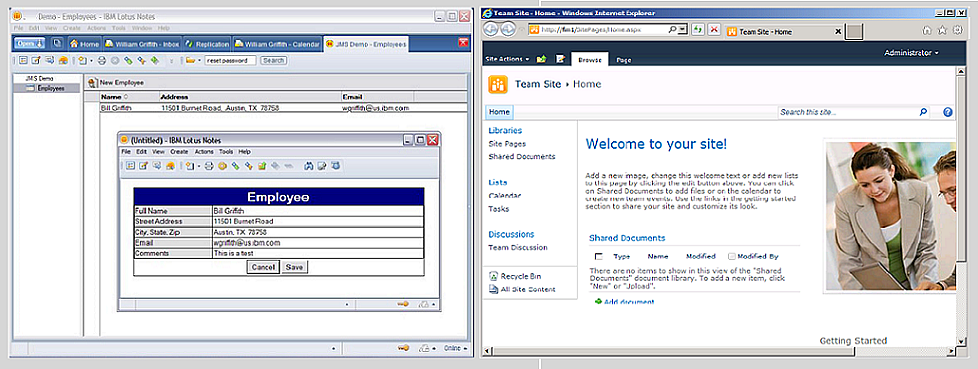Image resolution: width=978 pixels, height=369 pixels.
Task: Open the Lotus Notes Home tab
Action: (84, 44)
